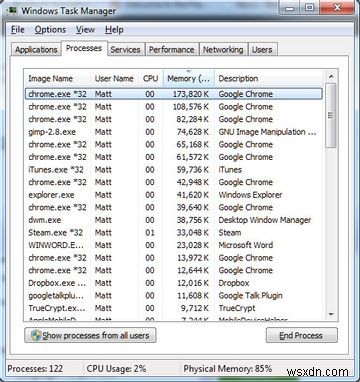Sort by Image Name column header
Image resolution: width=360 pixels, height=382 pixels.
point(57,79)
